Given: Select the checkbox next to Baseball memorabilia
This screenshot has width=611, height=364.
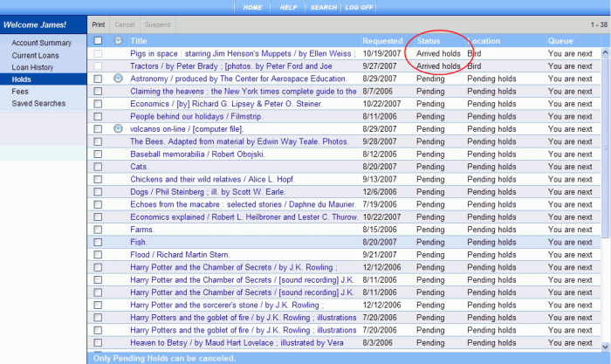Looking at the screenshot, I should pos(98,154).
